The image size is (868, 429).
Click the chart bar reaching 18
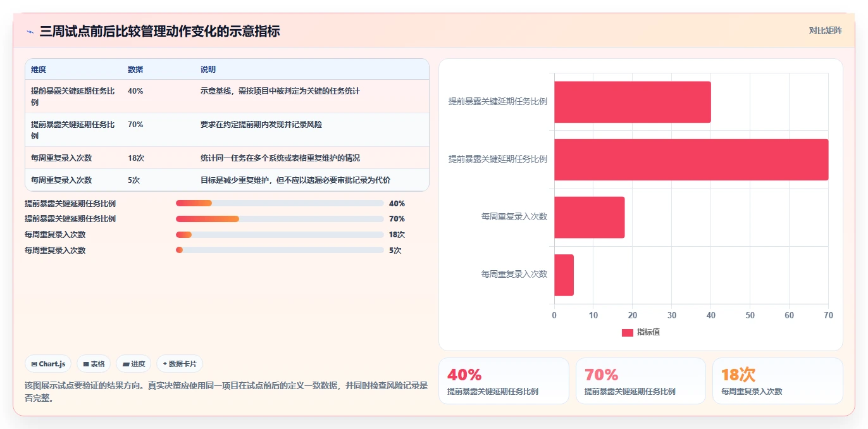[x=590, y=217]
